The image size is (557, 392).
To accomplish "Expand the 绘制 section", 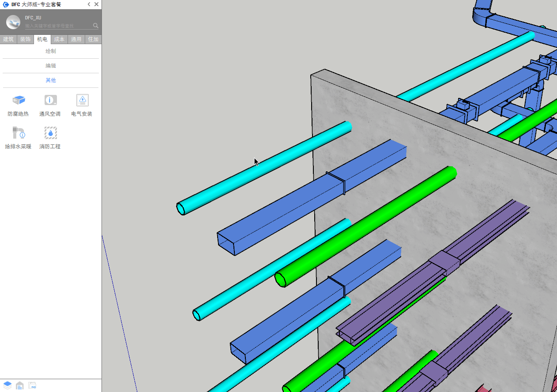I will click(51, 51).
